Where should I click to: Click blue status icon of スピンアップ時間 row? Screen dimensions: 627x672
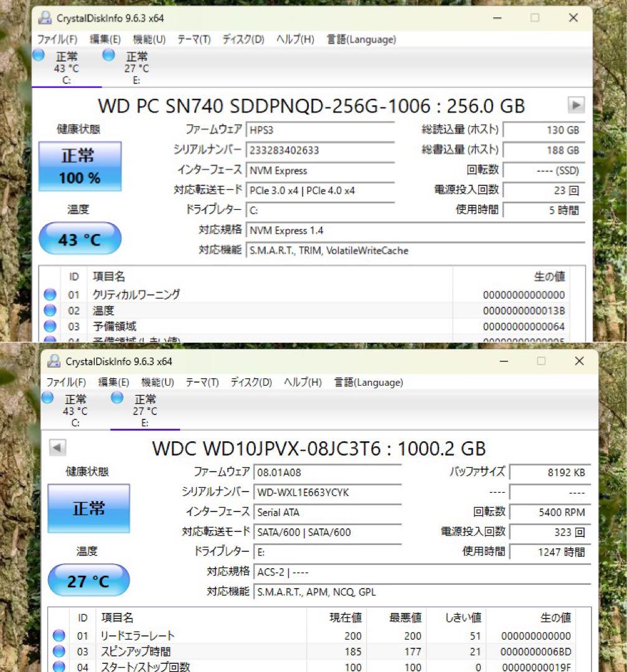[x=59, y=651]
